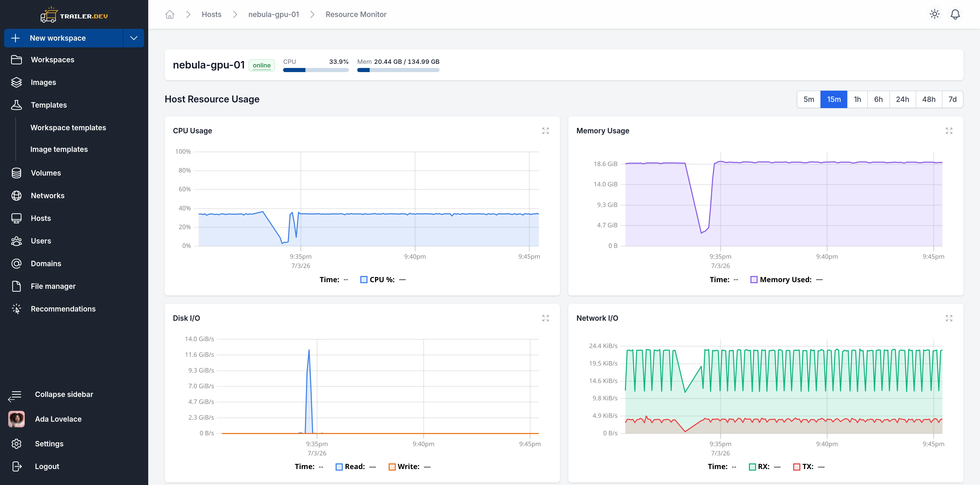Click the Logout door icon
The width and height of the screenshot is (980, 485).
tap(17, 466)
